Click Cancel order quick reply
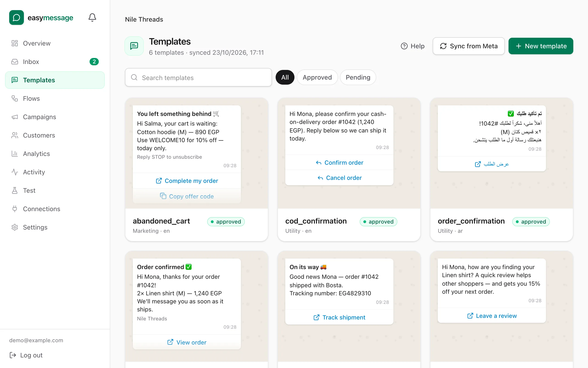The image size is (588, 368). (x=339, y=178)
